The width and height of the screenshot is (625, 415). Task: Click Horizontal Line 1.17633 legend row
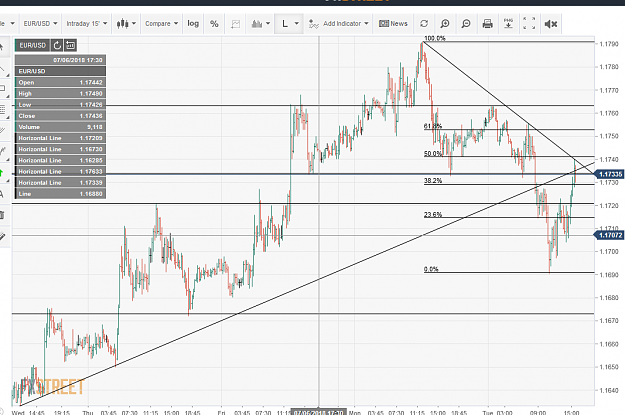pyautogui.click(x=61, y=171)
